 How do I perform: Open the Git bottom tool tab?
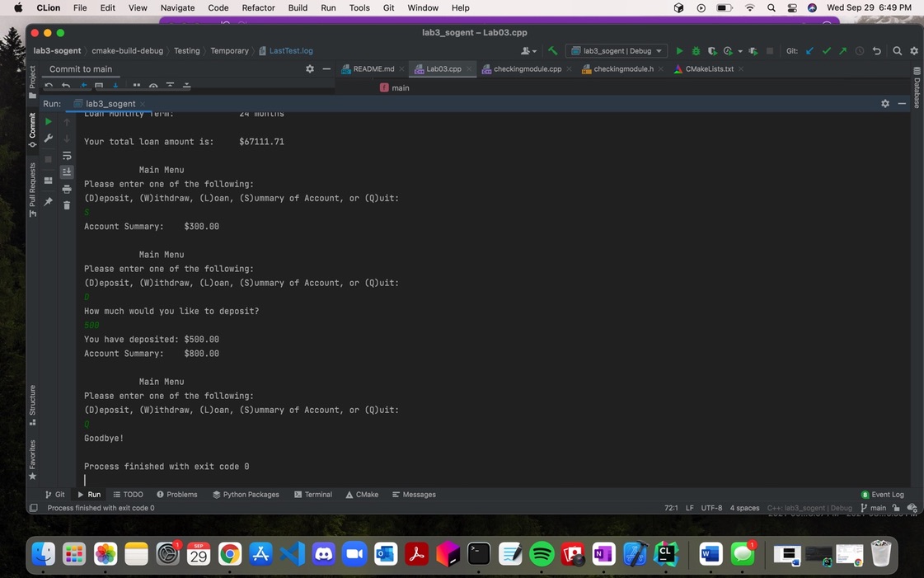[54, 495]
